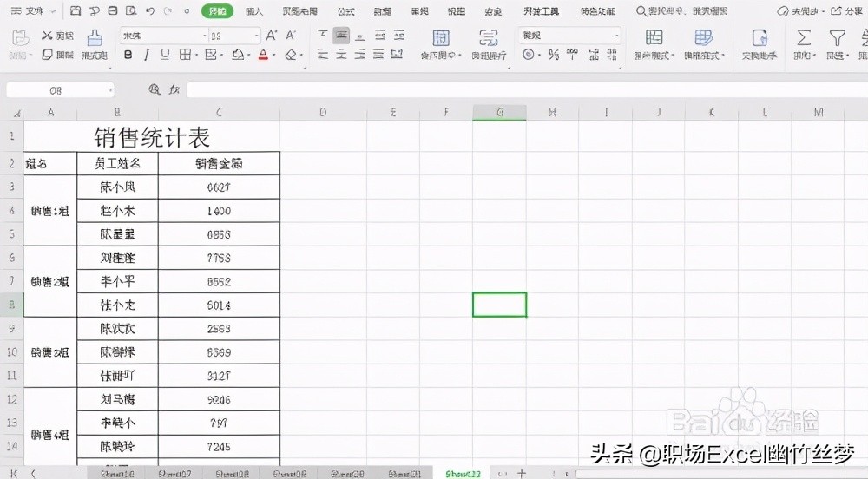Click in the formula bar input field
Screen dimensions: 868x479
pos(527,89)
